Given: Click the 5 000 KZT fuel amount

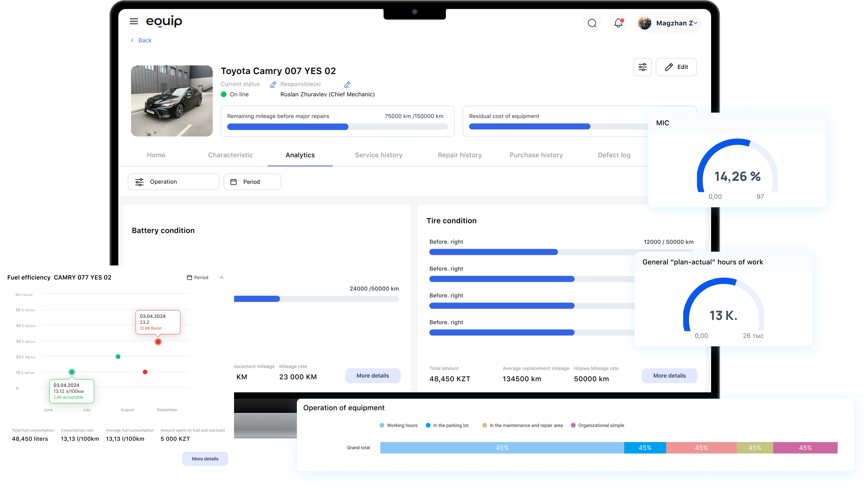Looking at the screenshot, I should pos(175,439).
